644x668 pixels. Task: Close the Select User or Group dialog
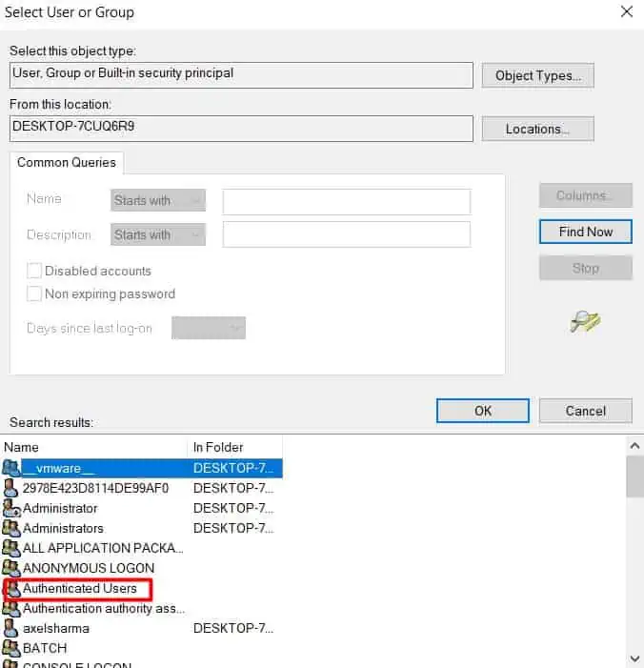pos(627,11)
